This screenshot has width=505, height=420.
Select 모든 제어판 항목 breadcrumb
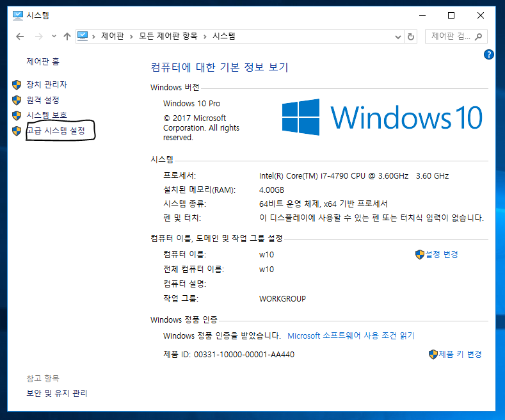pyautogui.click(x=168, y=36)
